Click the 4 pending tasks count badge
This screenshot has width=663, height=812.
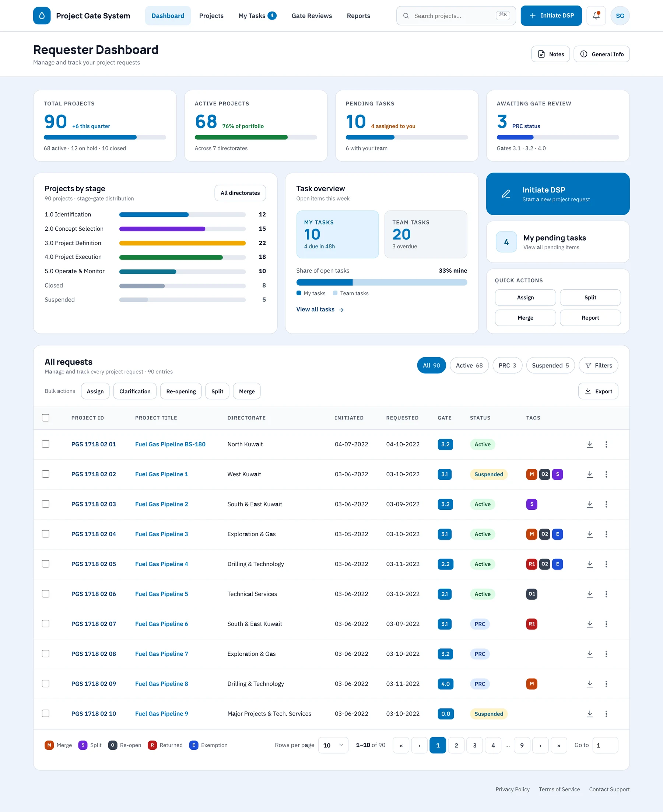pos(506,242)
